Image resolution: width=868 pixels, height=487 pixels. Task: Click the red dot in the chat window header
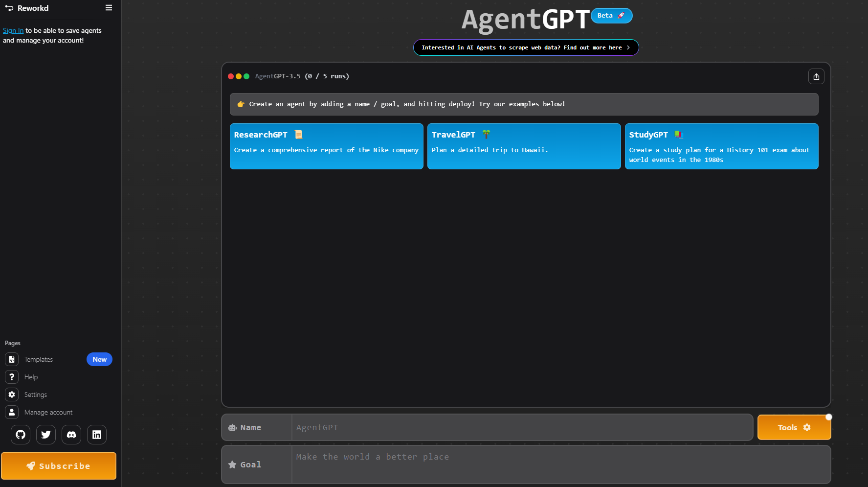231,76
